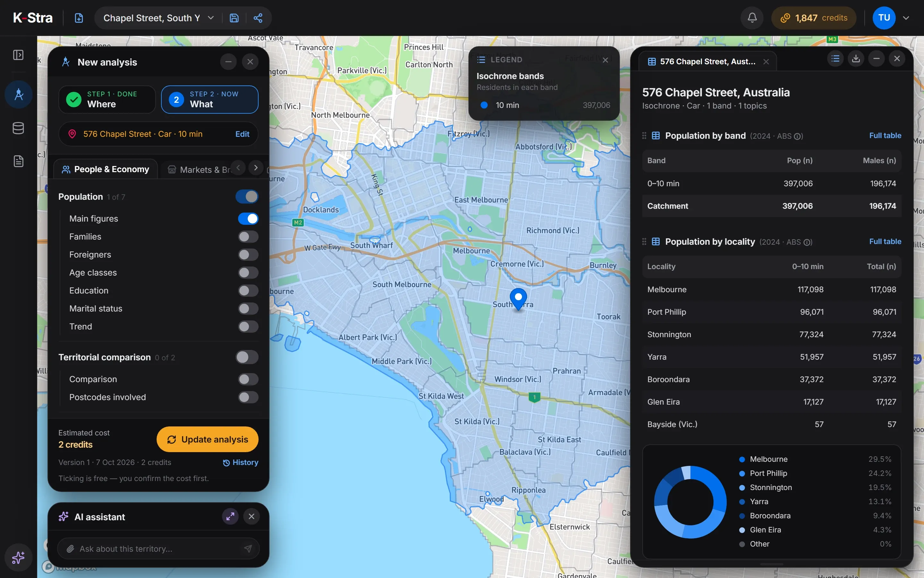Viewport: 924px width, 578px height.
Task: Enable the Age classes toggle
Action: [248, 273]
